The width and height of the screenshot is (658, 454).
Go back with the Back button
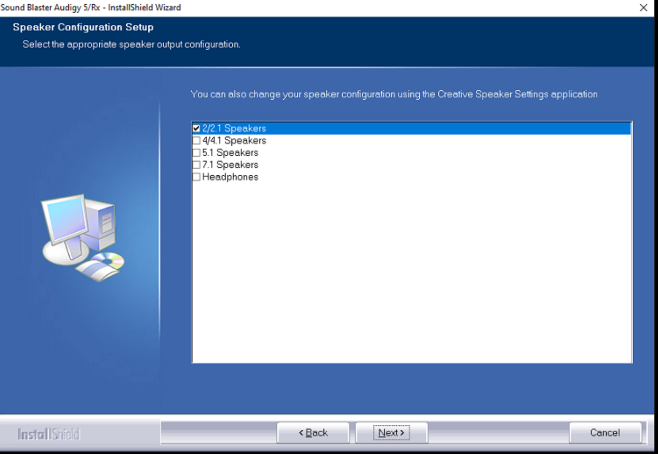(313, 433)
